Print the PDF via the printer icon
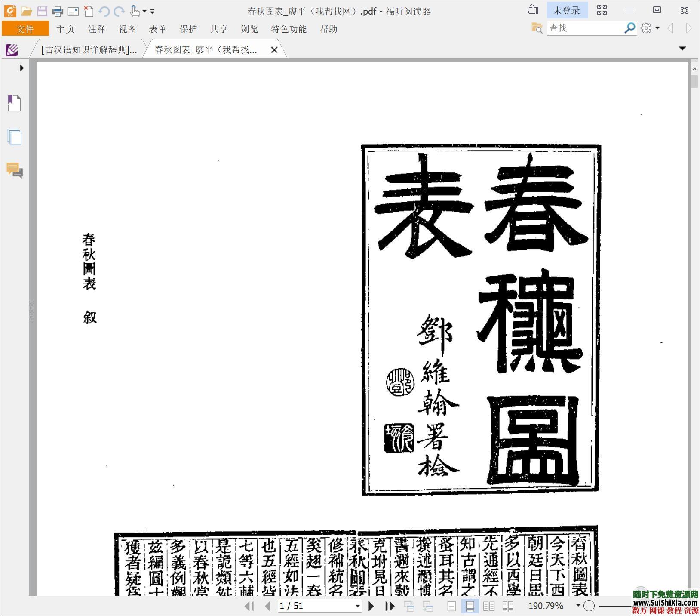 [58, 11]
